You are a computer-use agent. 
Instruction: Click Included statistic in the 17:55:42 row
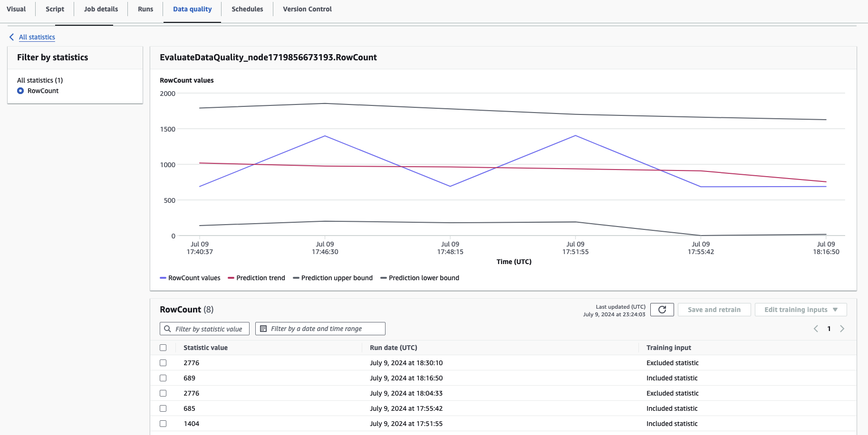pos(672,408)
